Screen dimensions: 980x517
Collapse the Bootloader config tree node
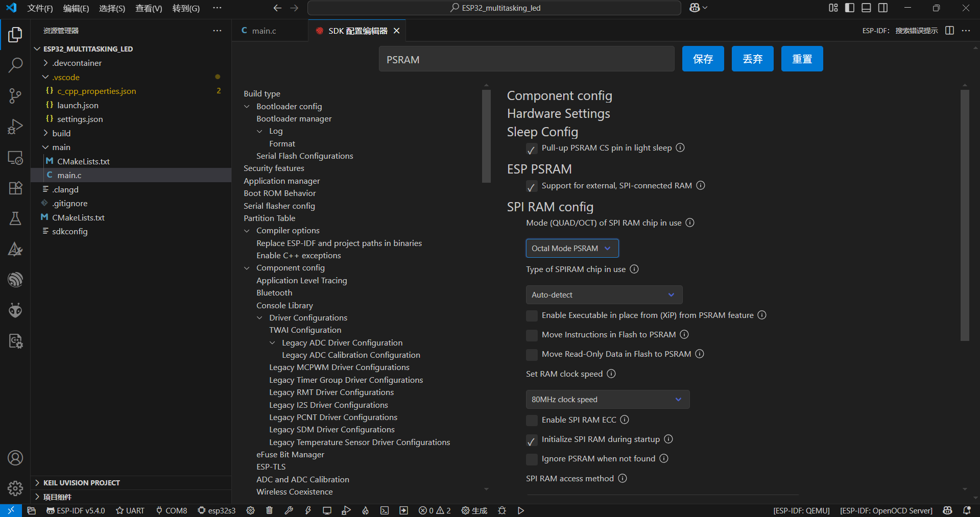point(247,107)
